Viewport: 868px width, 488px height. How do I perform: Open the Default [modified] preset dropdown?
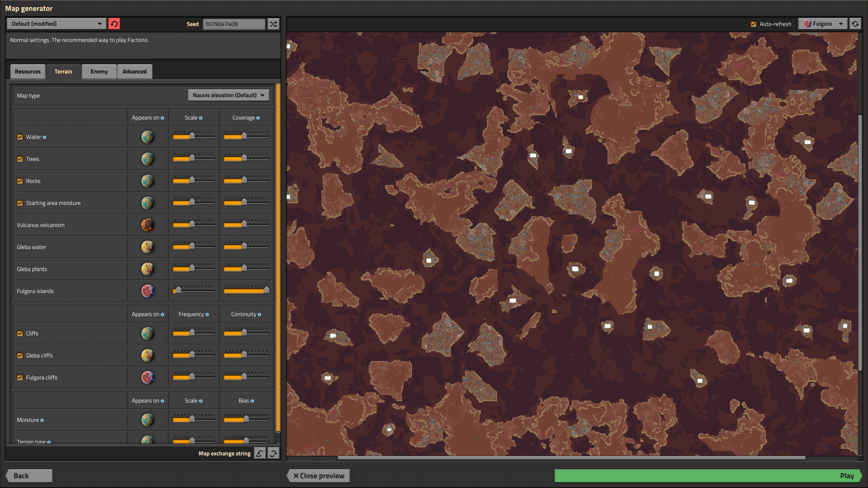coord(56,24)
